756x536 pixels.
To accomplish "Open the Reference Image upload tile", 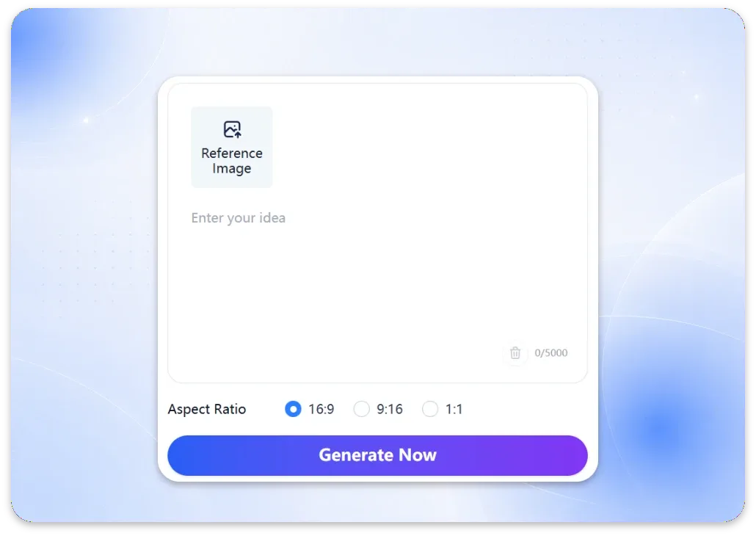I will 232,147.
